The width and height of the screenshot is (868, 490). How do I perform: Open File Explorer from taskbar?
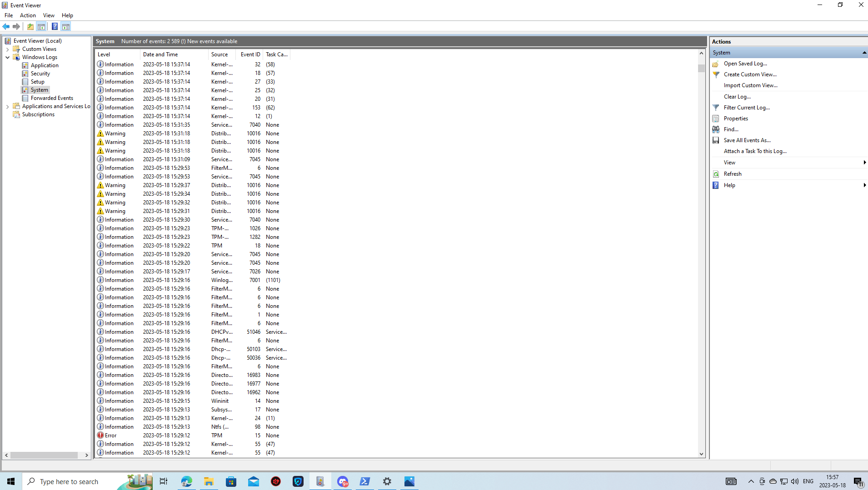209,481
